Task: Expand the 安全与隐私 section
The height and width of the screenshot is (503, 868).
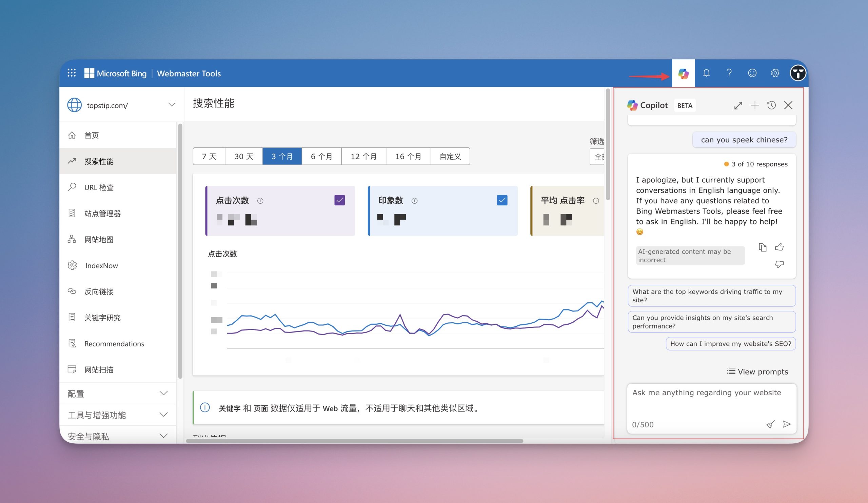Action: pos(118,436)
